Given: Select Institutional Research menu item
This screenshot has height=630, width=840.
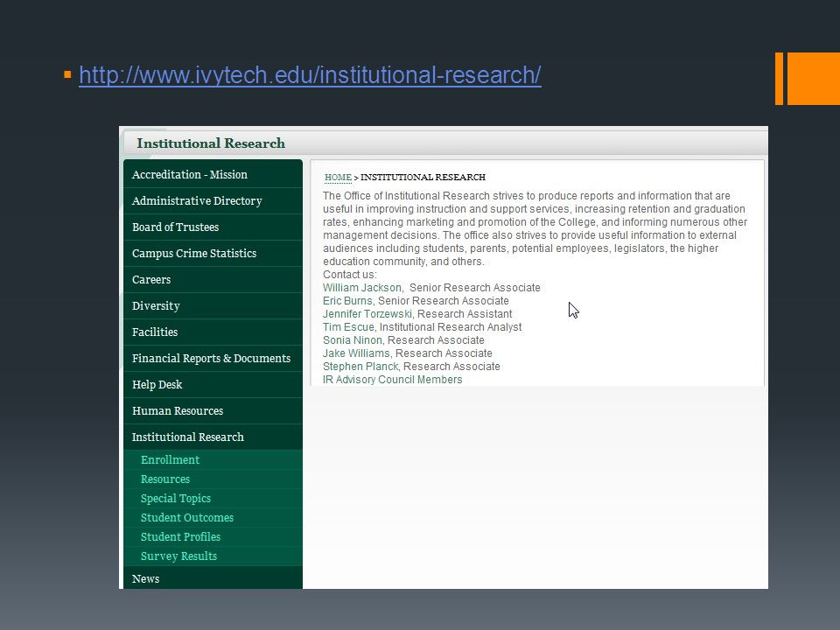Looking at the screenshot, I should coord(213,437).
